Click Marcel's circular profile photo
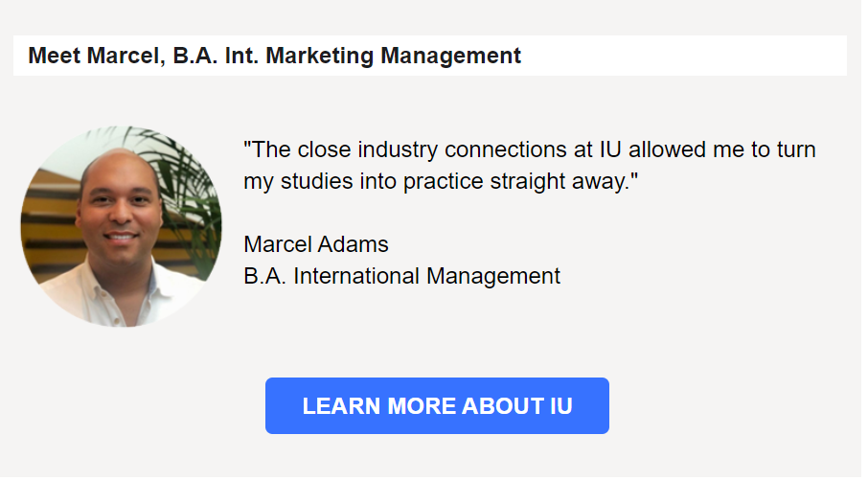This screenshot has width=868, height=481. click(x=121, y=227)
